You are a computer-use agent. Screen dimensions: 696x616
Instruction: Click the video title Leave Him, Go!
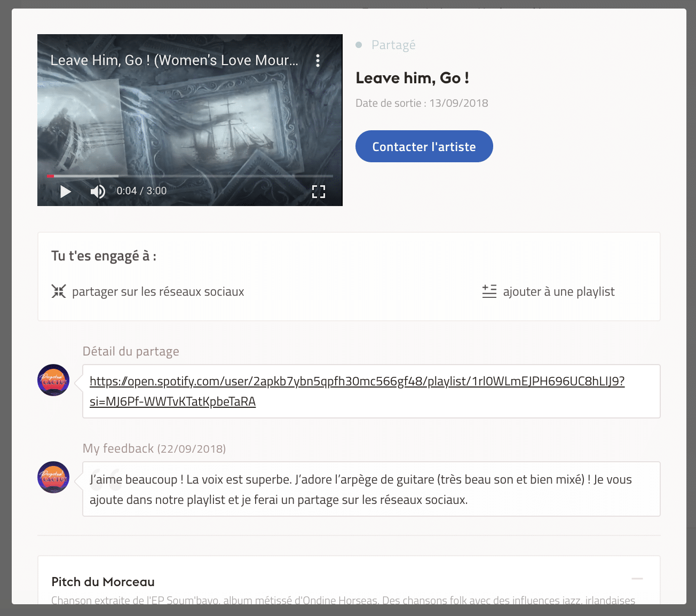point(174,60)
